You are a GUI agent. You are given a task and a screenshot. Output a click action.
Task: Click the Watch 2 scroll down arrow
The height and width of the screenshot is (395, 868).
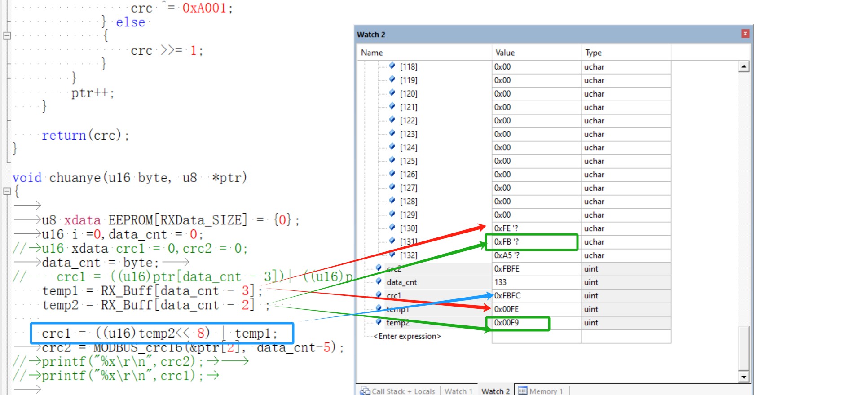pos(744,377)
